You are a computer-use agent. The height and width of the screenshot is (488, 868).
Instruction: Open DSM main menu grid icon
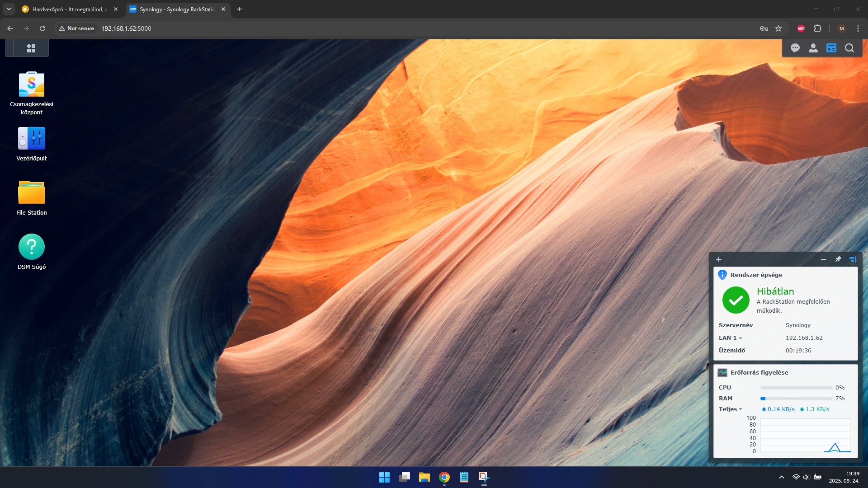(31, 48)
